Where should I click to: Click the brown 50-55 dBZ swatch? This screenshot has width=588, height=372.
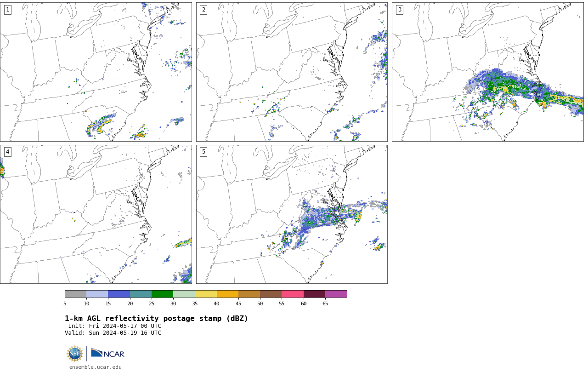[271, 294]
